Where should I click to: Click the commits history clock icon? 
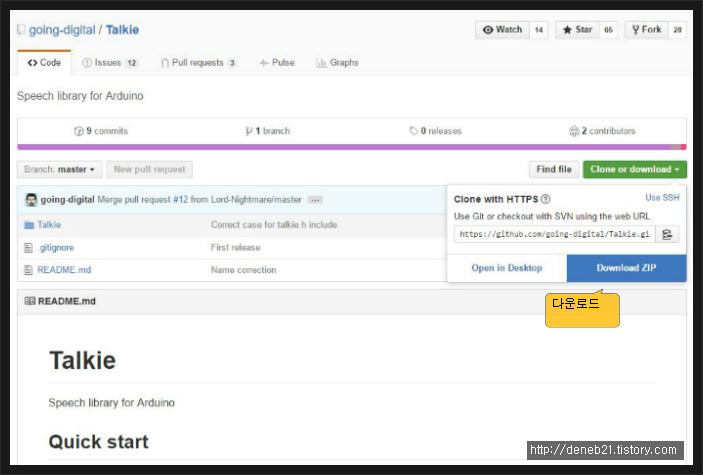point(79,131)
